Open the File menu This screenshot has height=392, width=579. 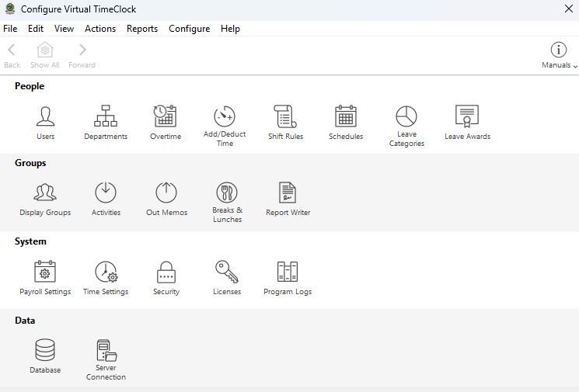coord(10,29)
